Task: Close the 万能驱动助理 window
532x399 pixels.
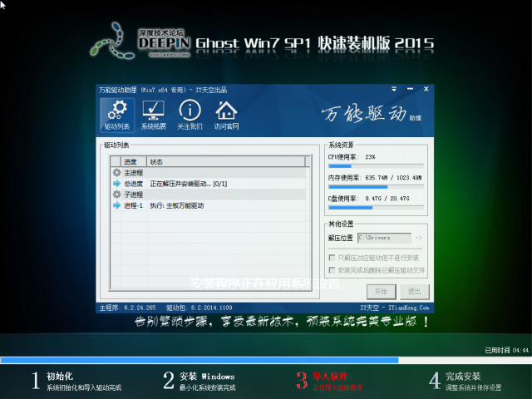Action: pos(426,89)
